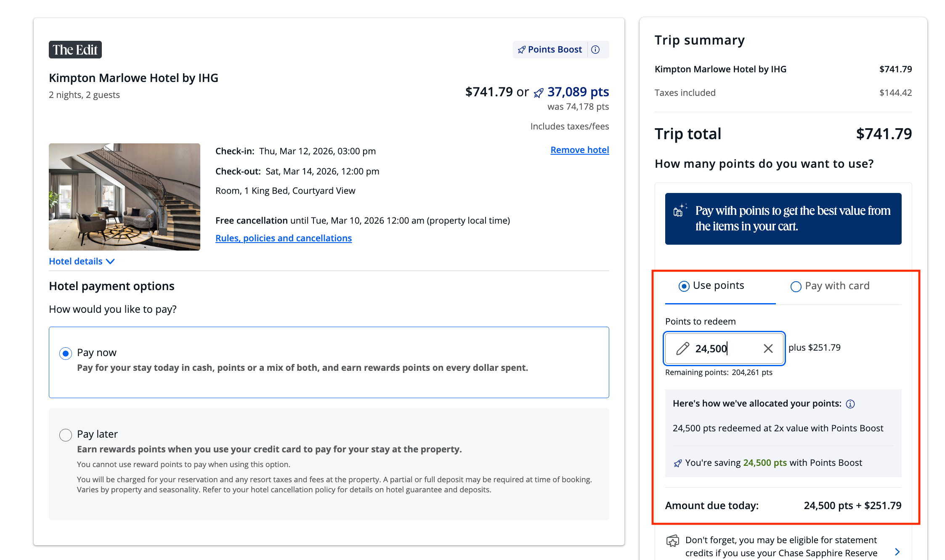Click the Hotel payment options heading
The width and height of the screenshot is (945, 560).
pyautogui.click(x=111, y=286)
